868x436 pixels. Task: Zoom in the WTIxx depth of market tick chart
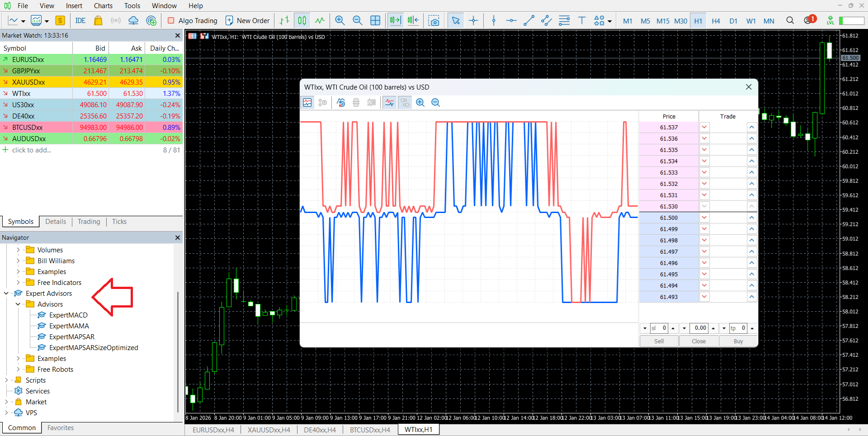[x=420, y=103]
